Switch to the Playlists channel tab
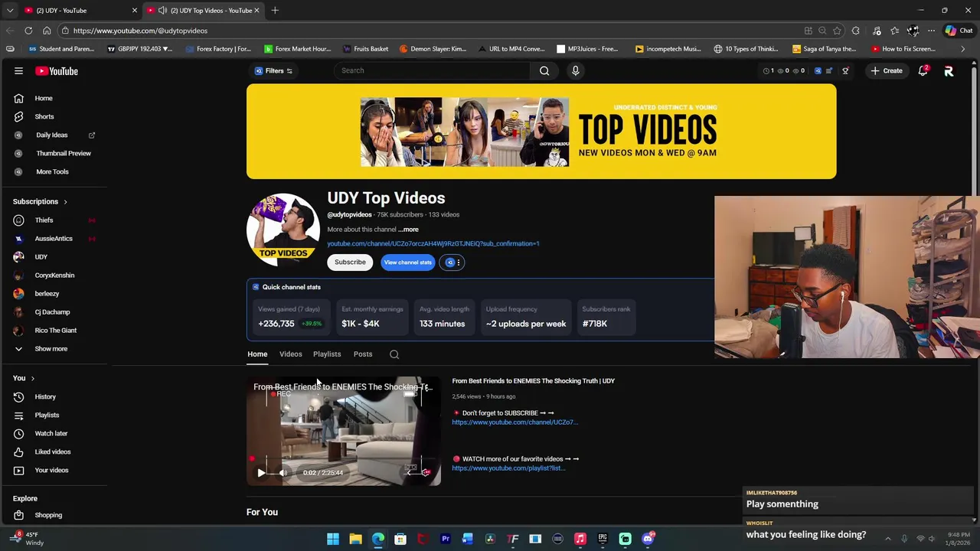980x551 pixels. (327, 354)
